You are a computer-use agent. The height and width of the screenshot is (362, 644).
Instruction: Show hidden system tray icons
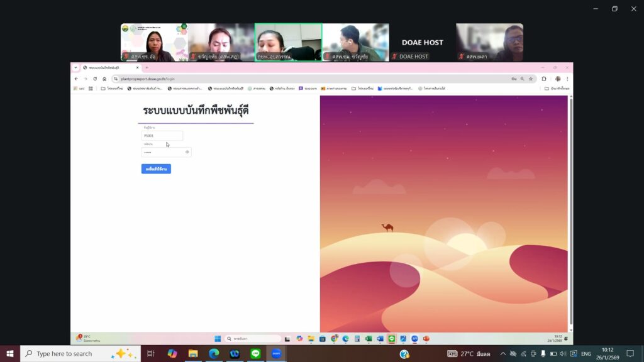[x=502, y=354]
